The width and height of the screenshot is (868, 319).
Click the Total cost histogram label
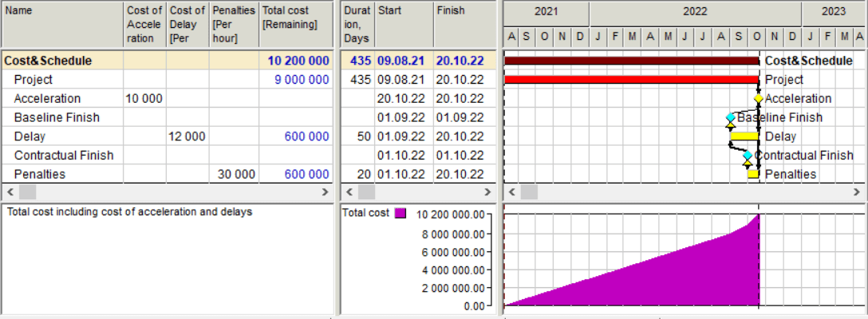(366, 213)
